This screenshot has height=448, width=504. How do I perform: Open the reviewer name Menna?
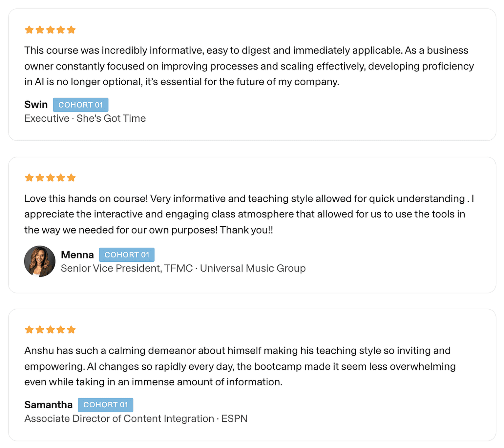[77, 255]
